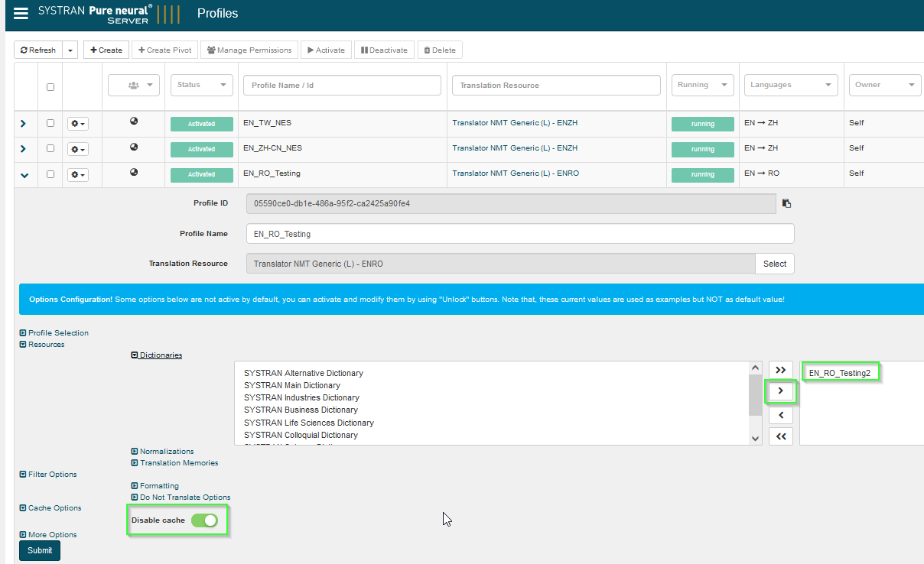This screenshot has height=564, width=924.
Task: Click the globe icon in EN_TW_NES row
Action: pos(134,121)
